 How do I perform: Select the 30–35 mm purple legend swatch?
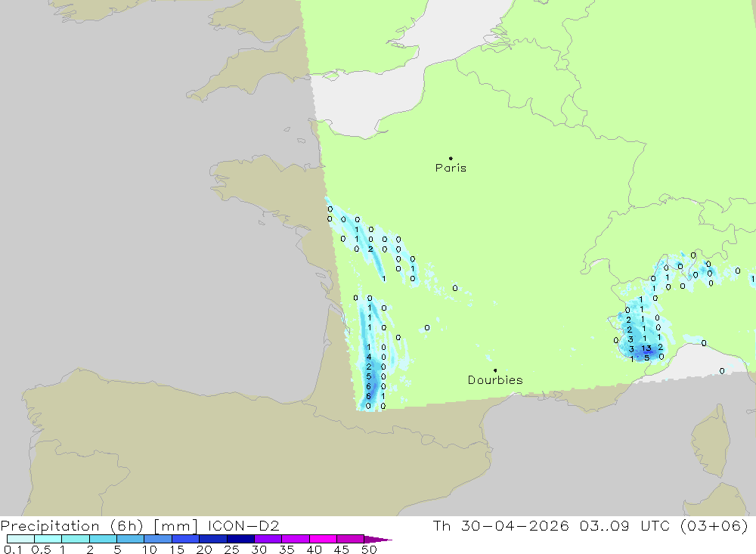pos(268,539)
